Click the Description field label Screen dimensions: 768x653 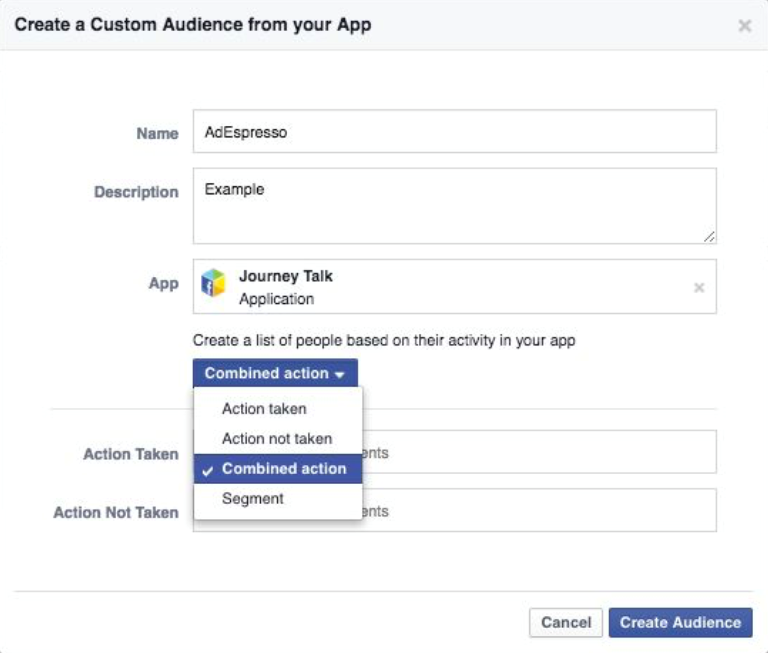[136, 192]
